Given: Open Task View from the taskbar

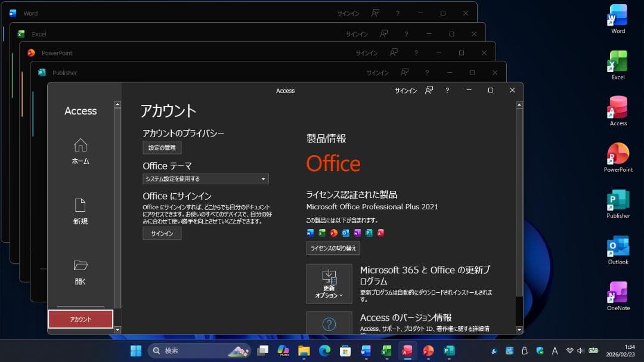Looking at the screenshot, I should tap(263, 351).
